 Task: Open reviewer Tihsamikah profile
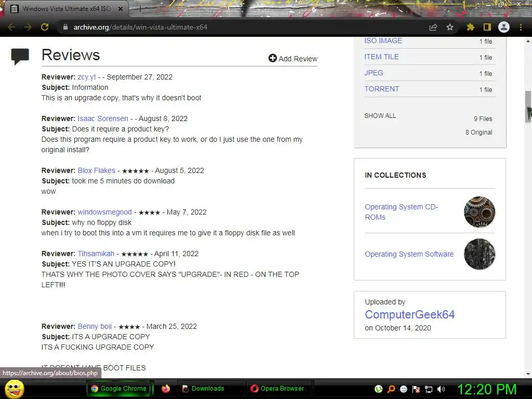click(x=96, y=254)
